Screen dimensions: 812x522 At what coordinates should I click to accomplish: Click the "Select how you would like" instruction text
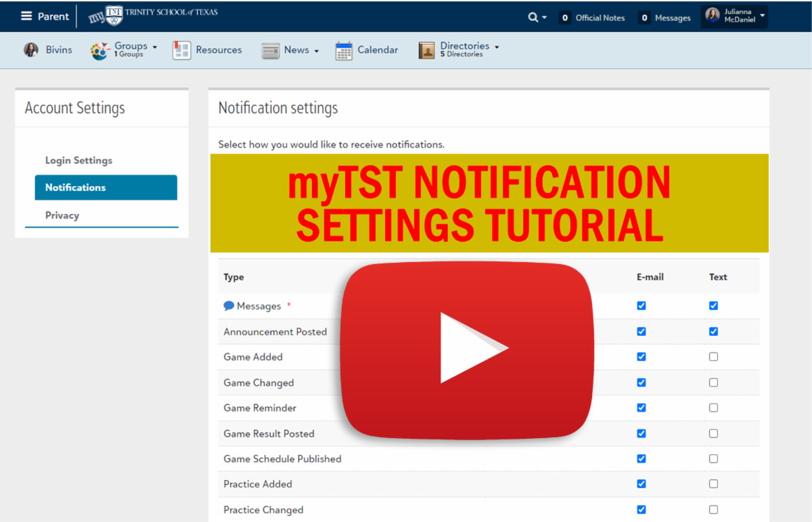tap(332, 144)
